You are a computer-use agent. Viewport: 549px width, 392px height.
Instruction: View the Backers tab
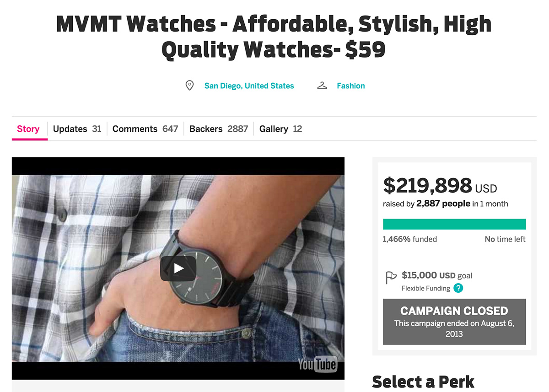click(x=219, y=129)
